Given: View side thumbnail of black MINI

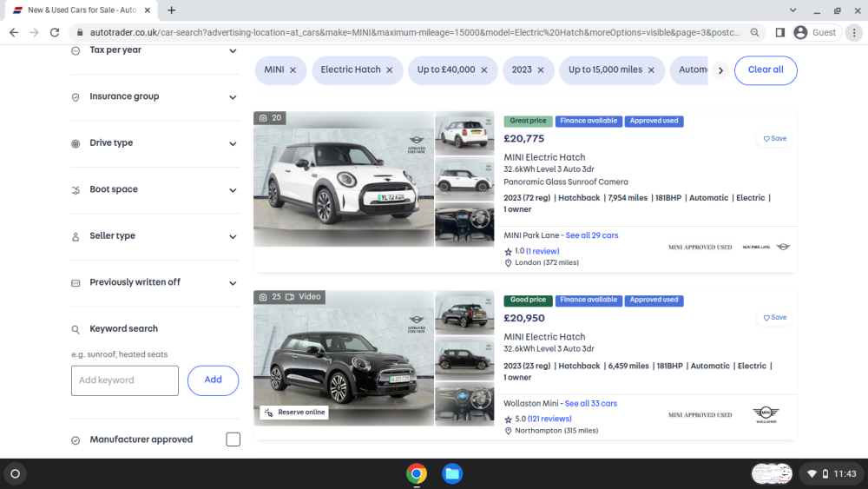Looking at the screenshot, I should tap(464, 359).
